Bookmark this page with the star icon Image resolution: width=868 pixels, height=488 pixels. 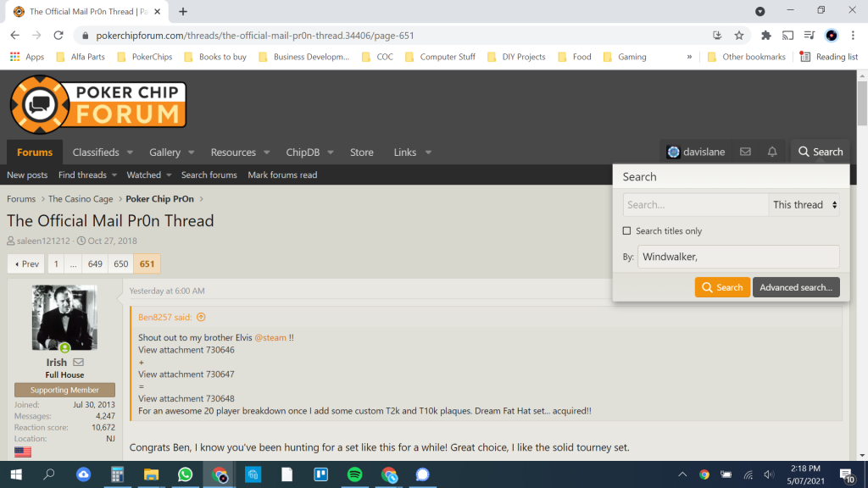[739, 36]
